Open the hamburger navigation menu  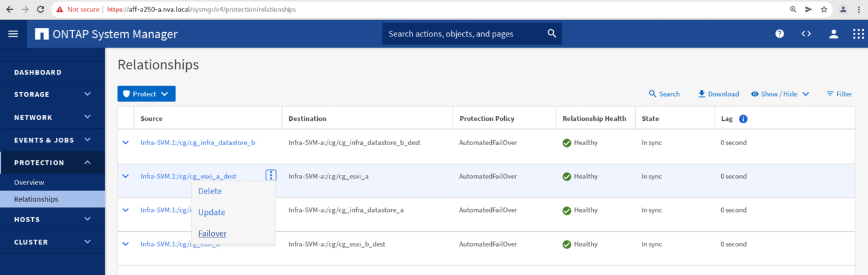13,34
